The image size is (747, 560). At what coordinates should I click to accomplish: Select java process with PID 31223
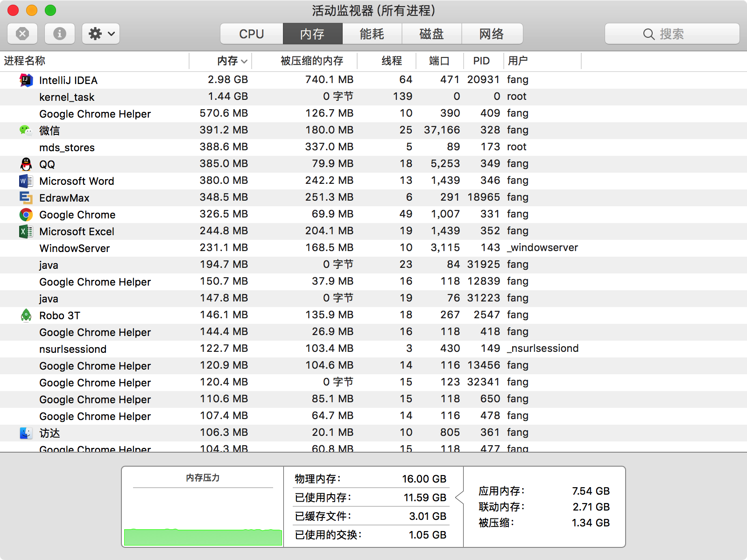[x=373, y=299]
